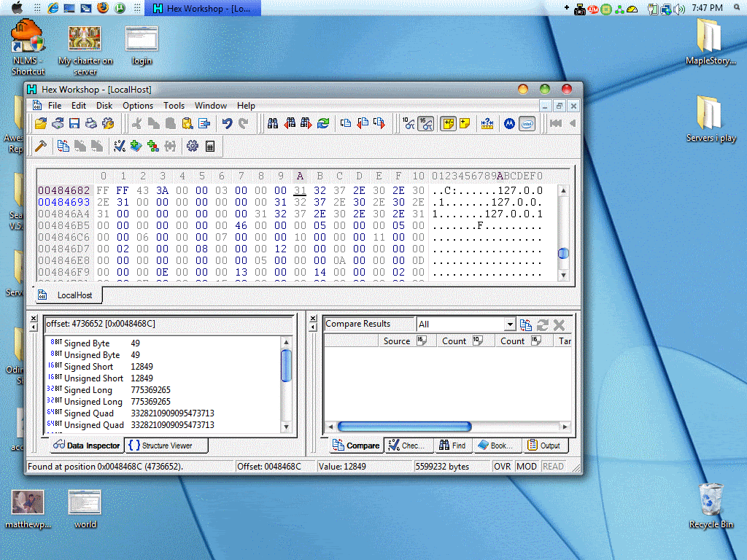Select the Data Inspector tab
The height and width of the screenshot is (560, 747).
[x=86, y=446]
